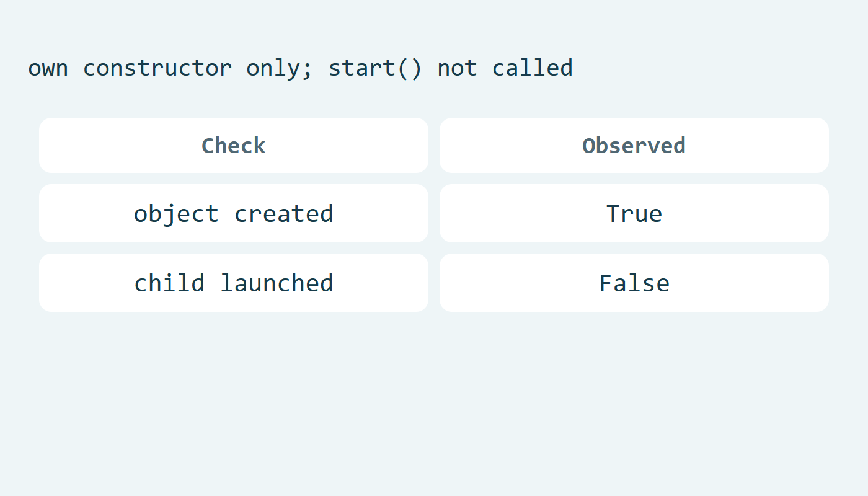Click the parentheses after 'start' in heading

[410, 68]
